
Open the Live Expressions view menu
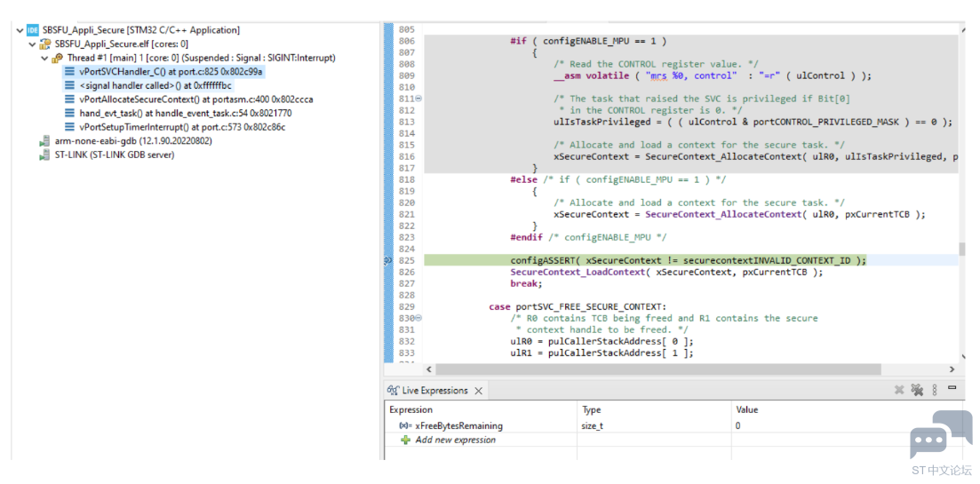click(935, 391)
